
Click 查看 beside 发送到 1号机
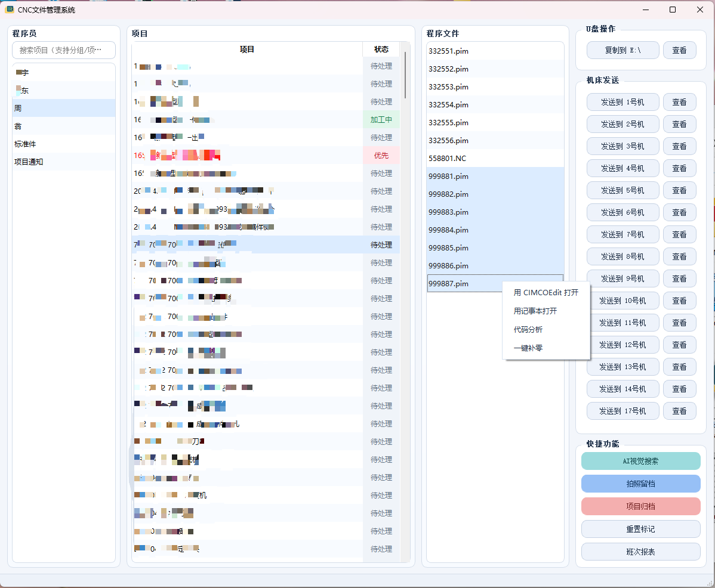(x=679, y=102)
